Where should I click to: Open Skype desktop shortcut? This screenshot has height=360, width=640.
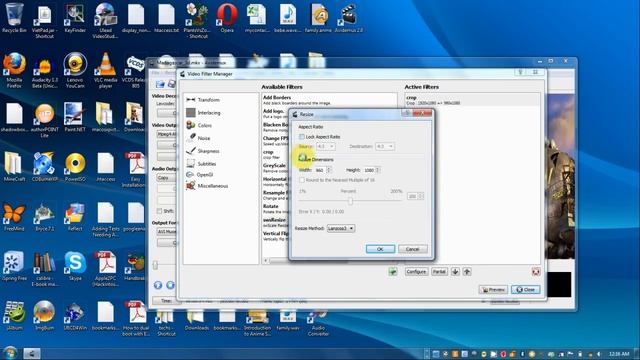coord(75,266)
